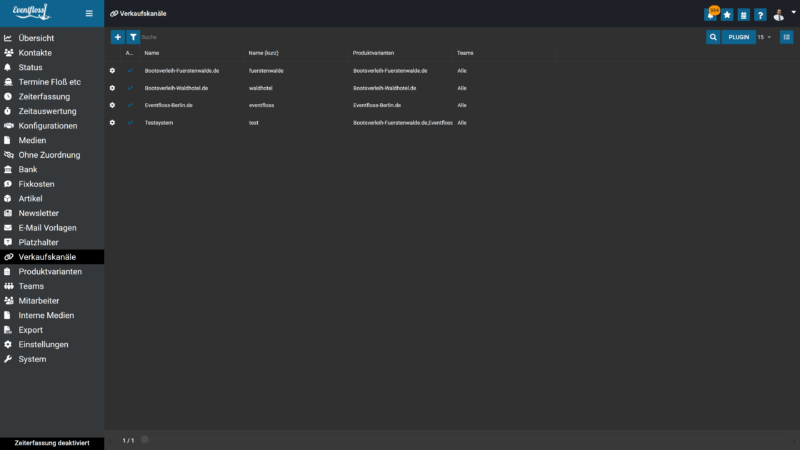Open gear settings for Eventfloss-Berlin.de row

coord(112,105)
